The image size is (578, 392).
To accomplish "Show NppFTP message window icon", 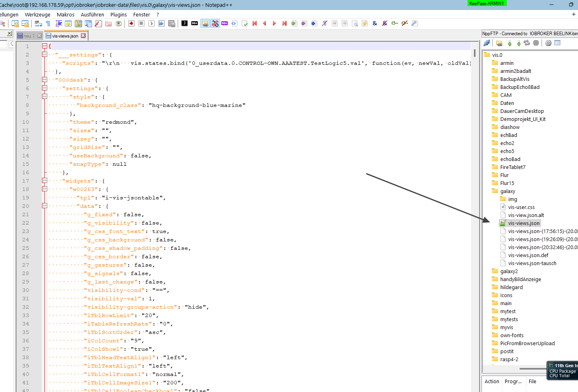I will (558, 43).
